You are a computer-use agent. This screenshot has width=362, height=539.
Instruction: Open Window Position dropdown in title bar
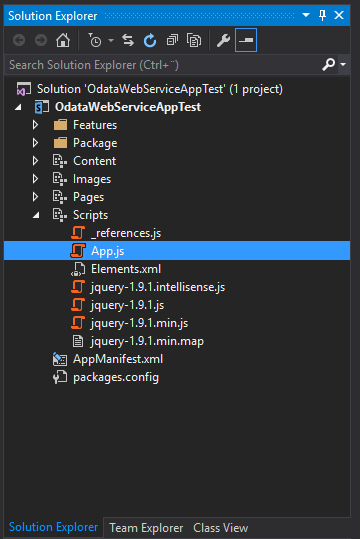(306, 15)
